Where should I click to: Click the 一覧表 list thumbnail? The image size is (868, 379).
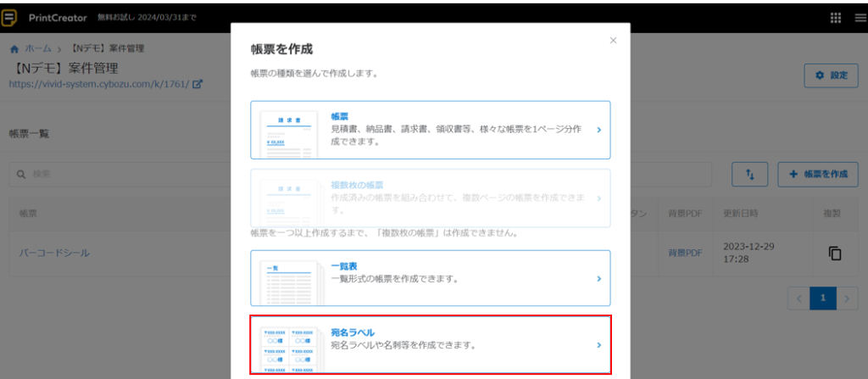(x=292, y=282)
